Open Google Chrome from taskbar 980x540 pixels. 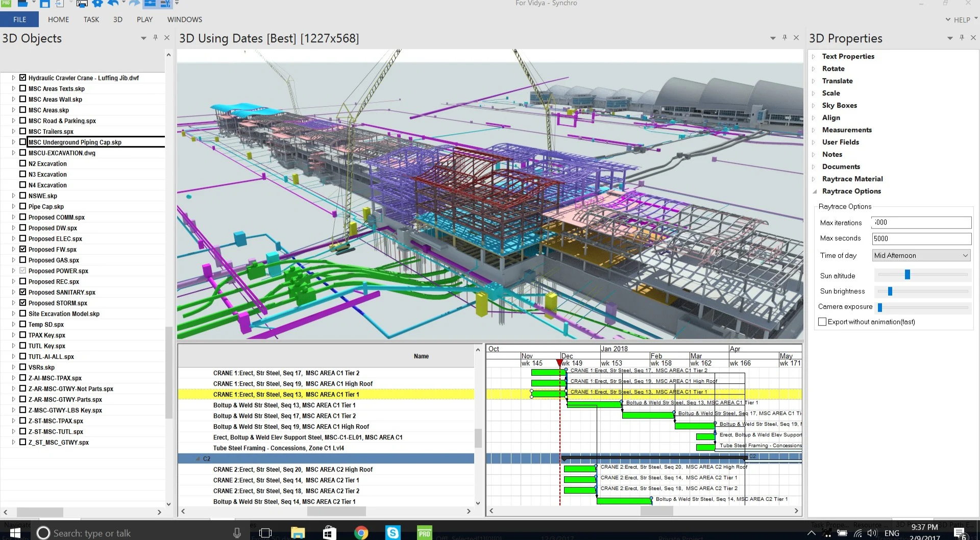tap(361, 533)
